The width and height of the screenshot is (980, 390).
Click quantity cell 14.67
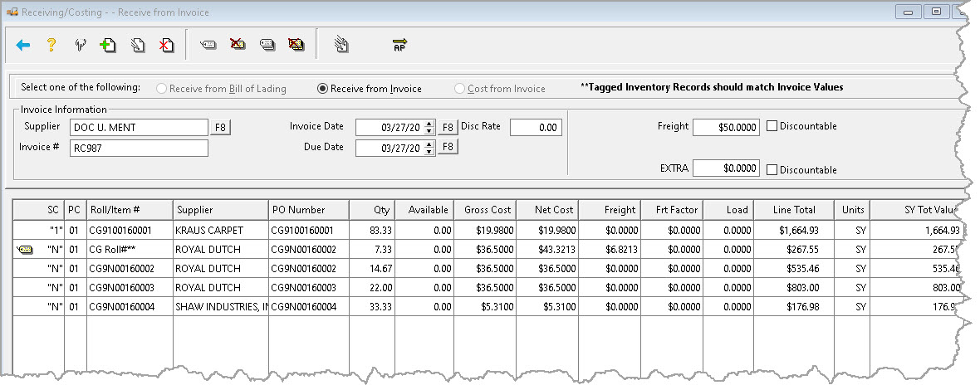click(373, 269)
